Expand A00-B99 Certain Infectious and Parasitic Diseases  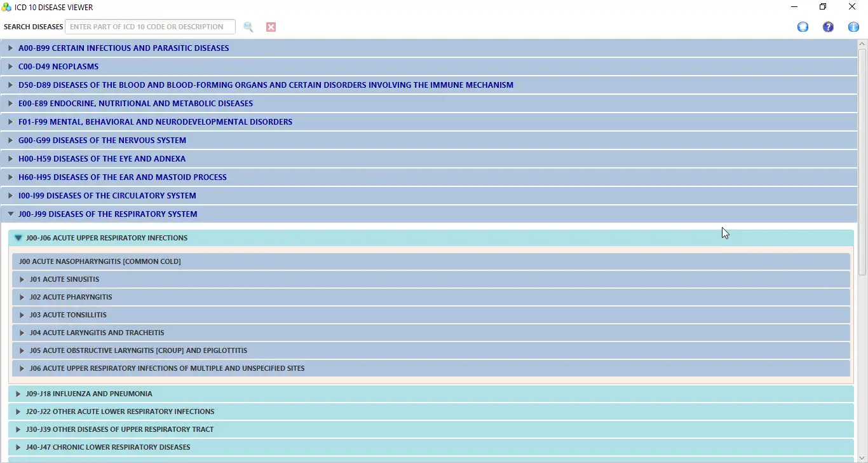(430, 48)
